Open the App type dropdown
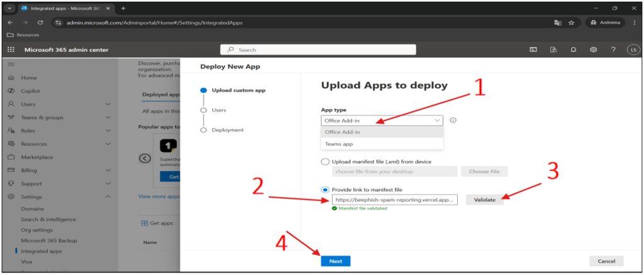Viewport: 644px width, 275px height. click(382, 121)
